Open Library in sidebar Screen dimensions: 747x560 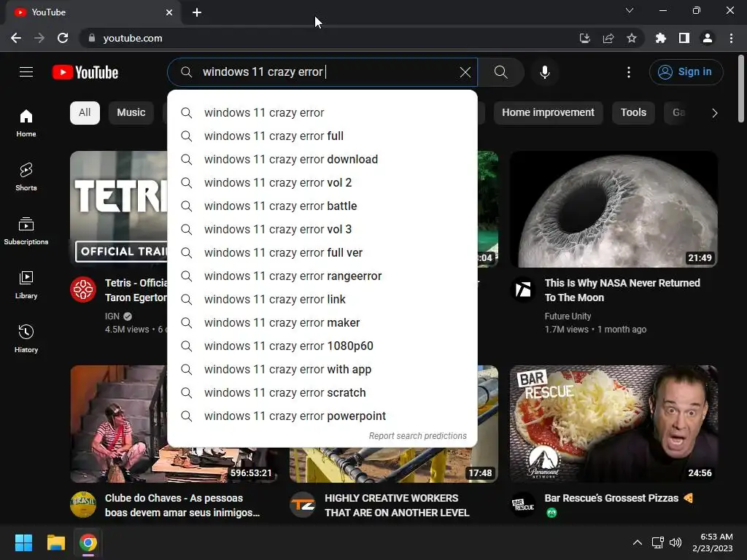click(26, 285)
